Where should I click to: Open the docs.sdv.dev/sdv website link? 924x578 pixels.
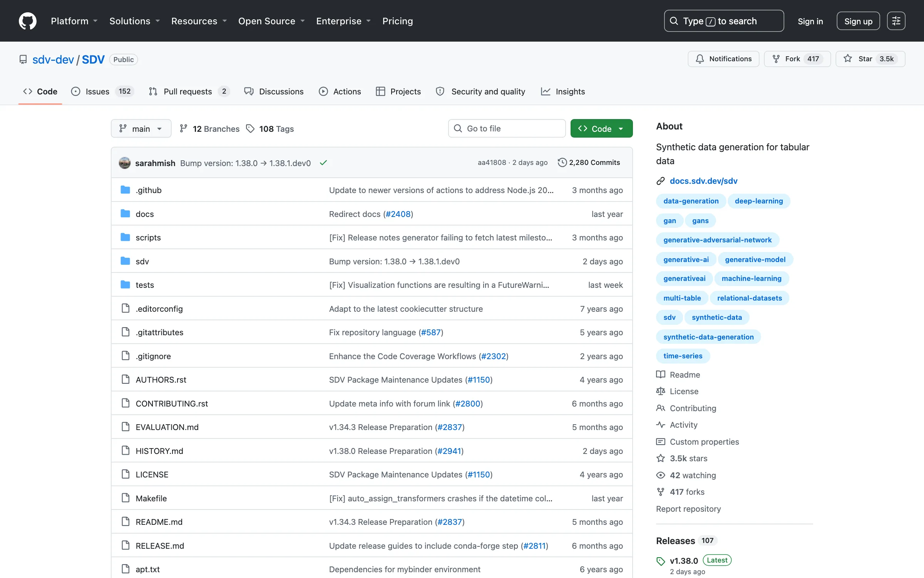point(703,181)
